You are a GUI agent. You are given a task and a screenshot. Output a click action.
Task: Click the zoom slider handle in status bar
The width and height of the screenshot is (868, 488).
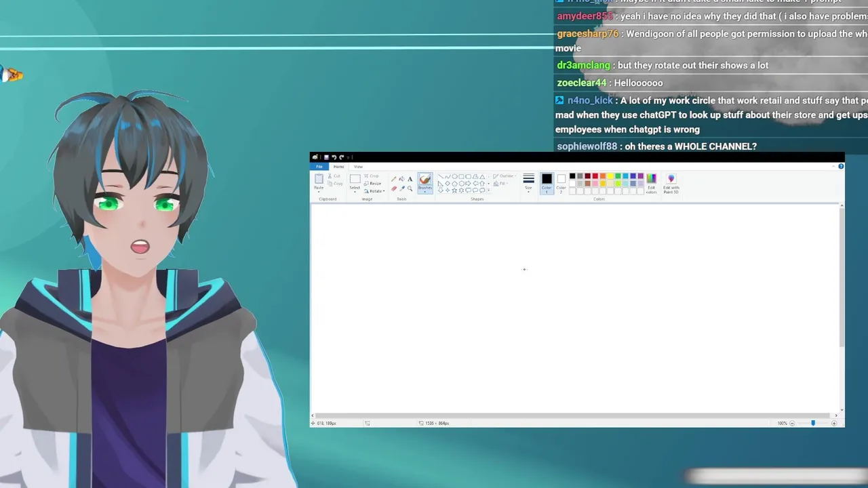tap(813, 423)
